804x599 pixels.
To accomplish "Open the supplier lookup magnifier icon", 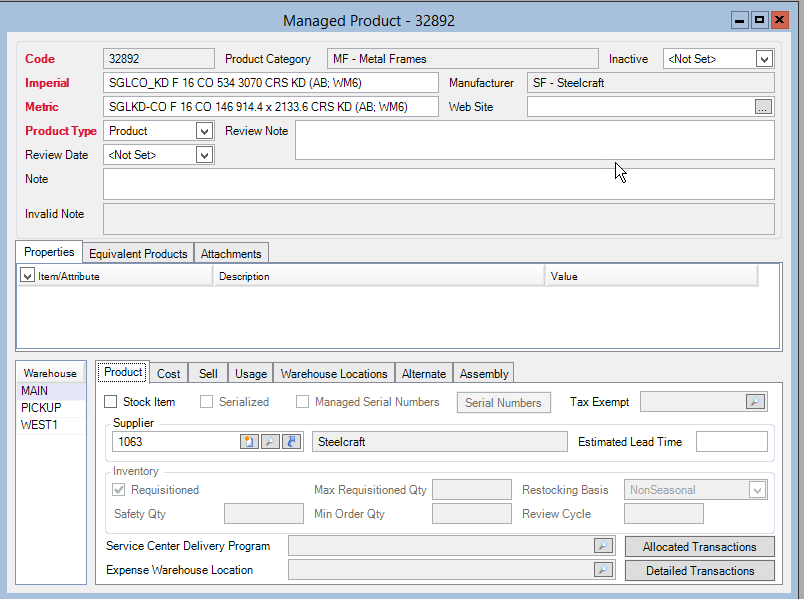I will (270, 441).
